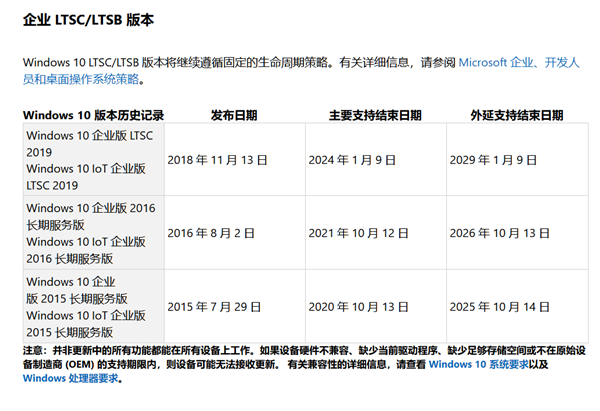This screenshot has width=600, height=411.
Task: Click the 主要支持结束日期 column header
Action: [375, 114]
